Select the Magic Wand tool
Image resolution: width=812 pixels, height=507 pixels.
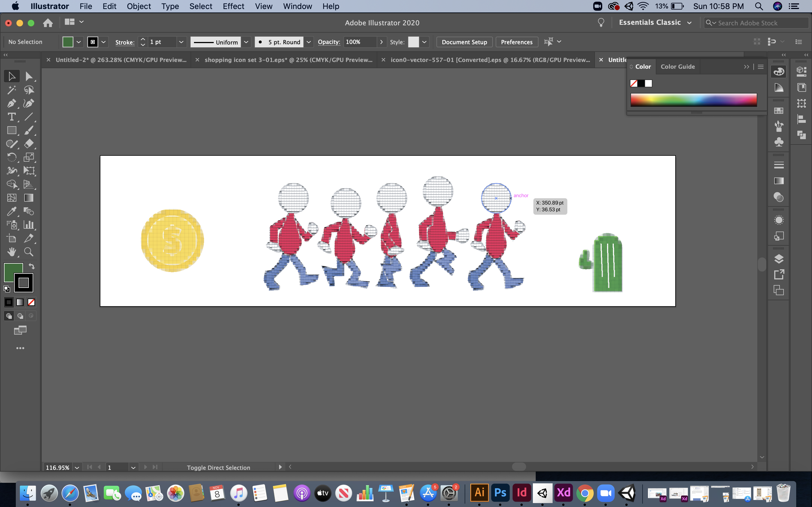tap(11, 90)
